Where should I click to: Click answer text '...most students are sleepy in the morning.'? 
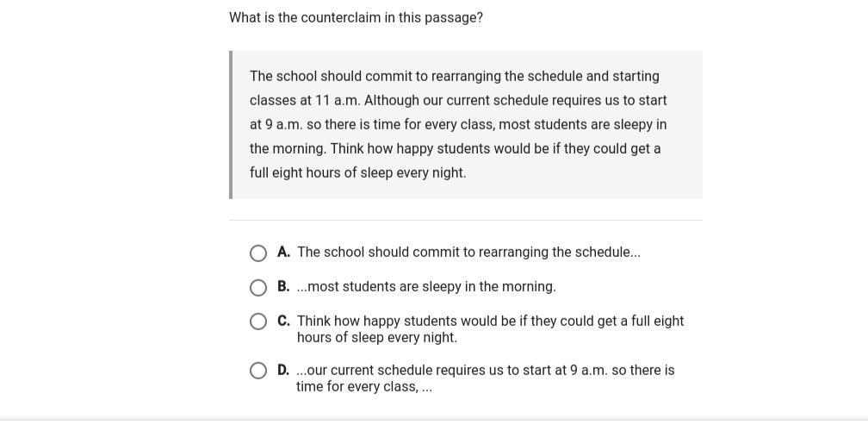coord(426,286)
